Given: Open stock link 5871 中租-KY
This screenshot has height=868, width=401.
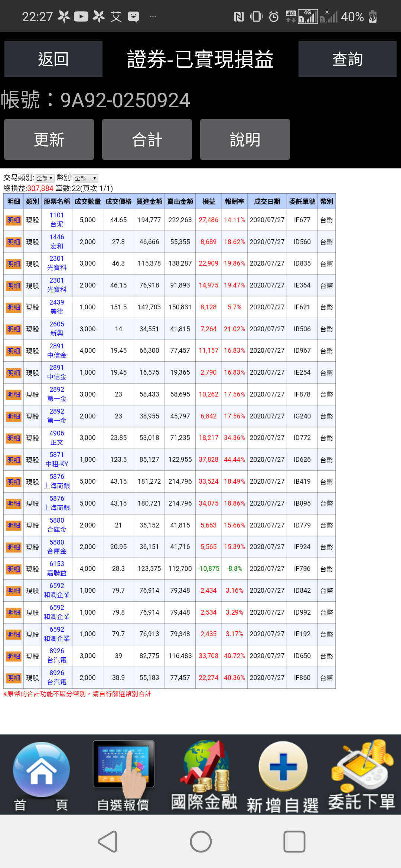Looking at the screenshot, I should 57,460.
